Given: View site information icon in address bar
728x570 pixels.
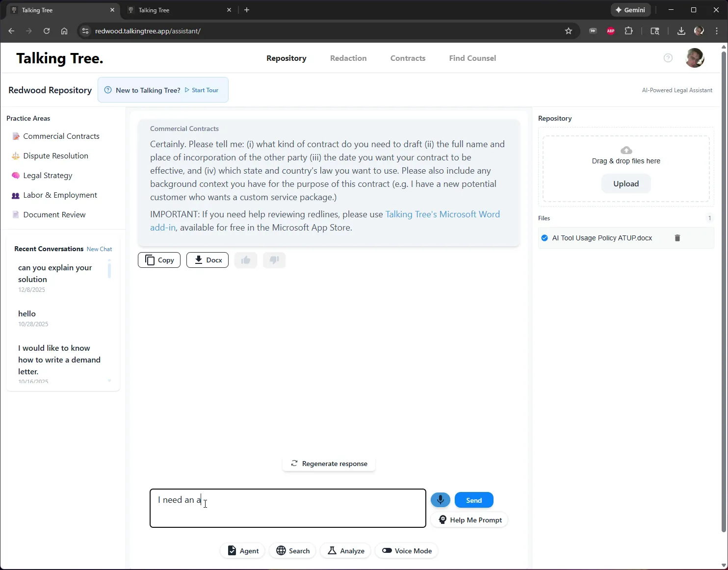Looking at the screenshot, I should tap(85, 31).
